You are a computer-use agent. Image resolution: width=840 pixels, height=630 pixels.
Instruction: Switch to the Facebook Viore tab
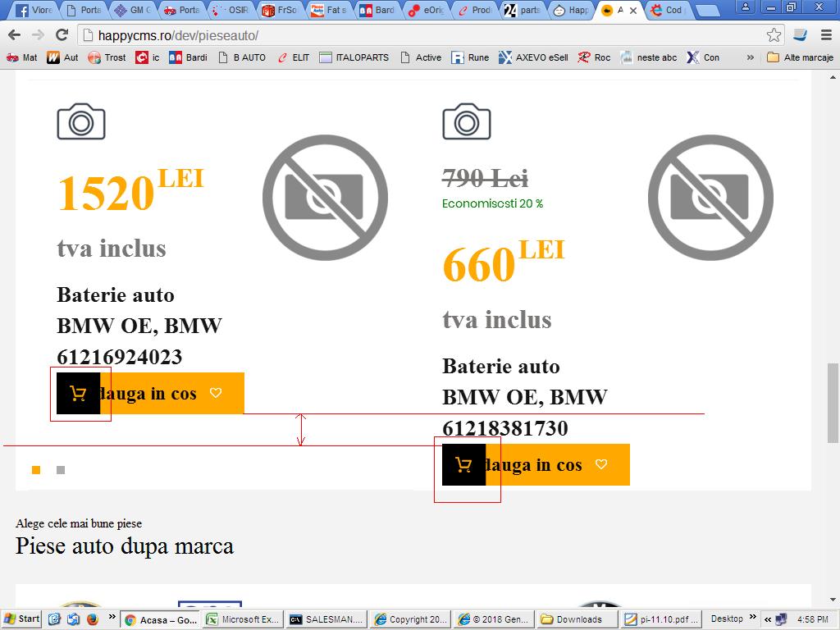pos(34,10)
